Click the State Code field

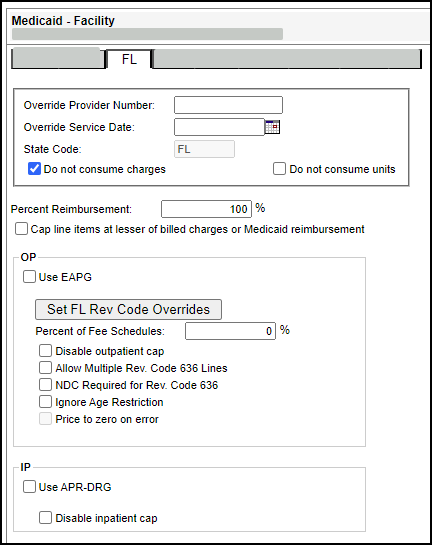(204, 149)
